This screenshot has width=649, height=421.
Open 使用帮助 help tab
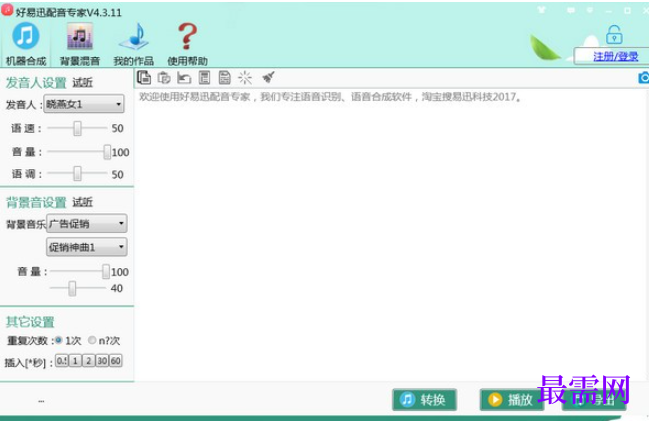187,44
